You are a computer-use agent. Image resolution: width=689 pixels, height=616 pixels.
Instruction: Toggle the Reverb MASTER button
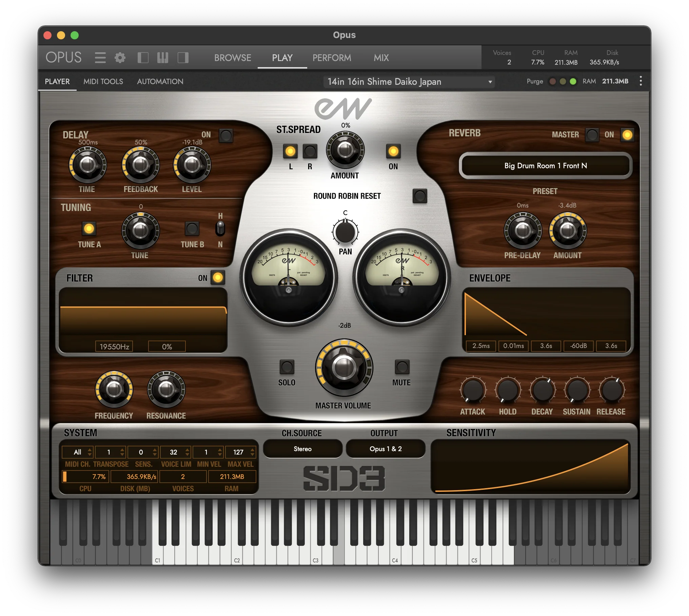[592, 135]
